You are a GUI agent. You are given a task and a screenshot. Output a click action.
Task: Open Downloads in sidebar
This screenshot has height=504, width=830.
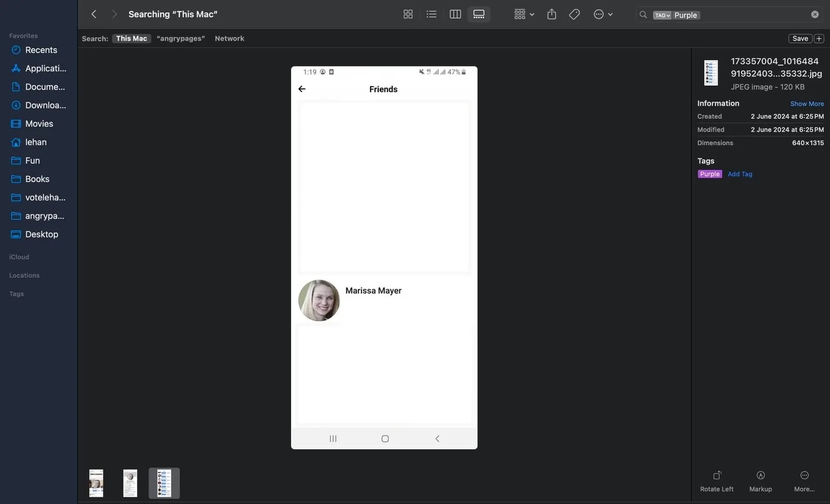tap(39, 105)
